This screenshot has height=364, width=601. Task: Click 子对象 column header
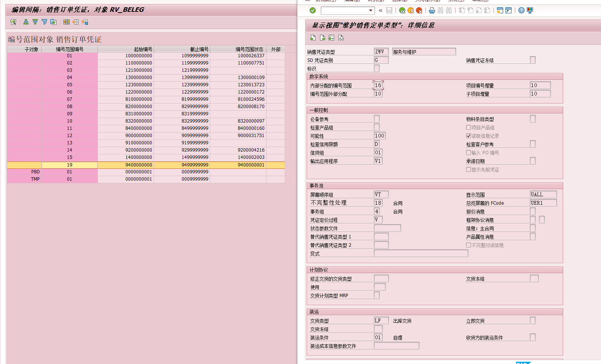[24, 49]
